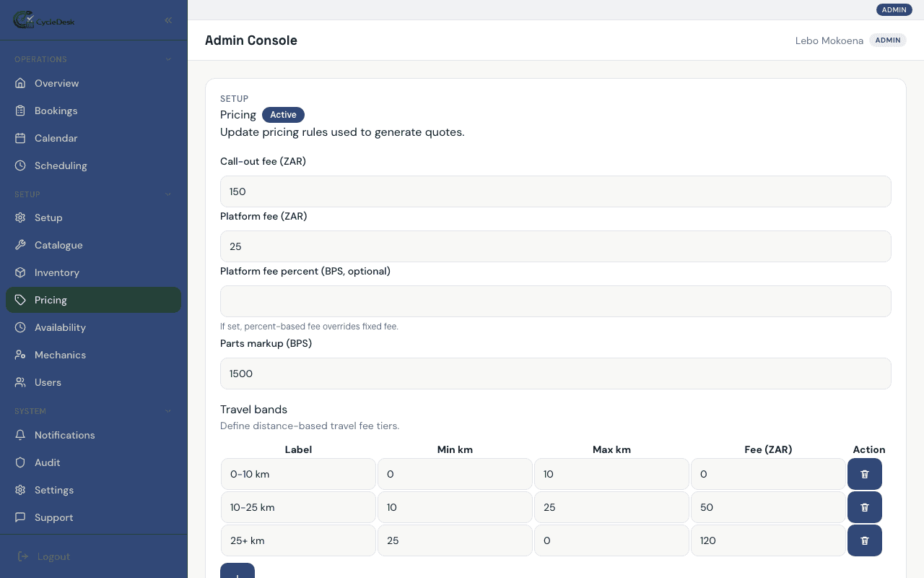Open Mechanics via the people icon

pyautogui.click(x=21, y=355)
